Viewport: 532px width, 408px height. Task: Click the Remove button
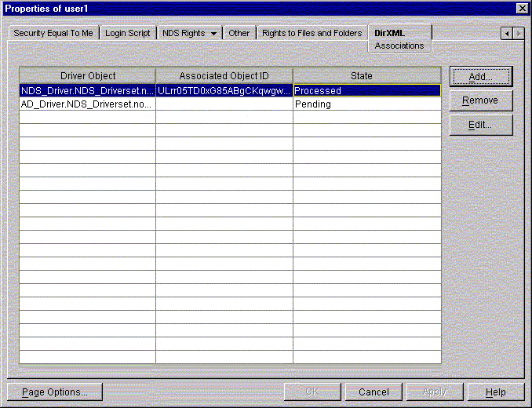point(481,100)
